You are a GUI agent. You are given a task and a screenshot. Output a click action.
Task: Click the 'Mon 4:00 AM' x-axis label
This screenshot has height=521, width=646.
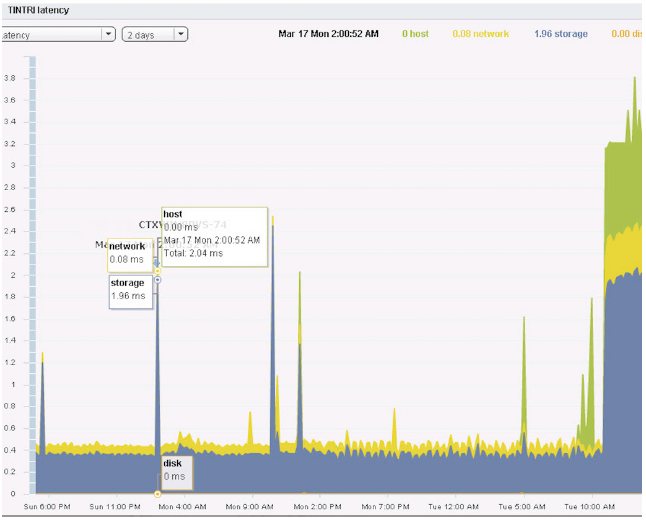[x=183, y=507]
